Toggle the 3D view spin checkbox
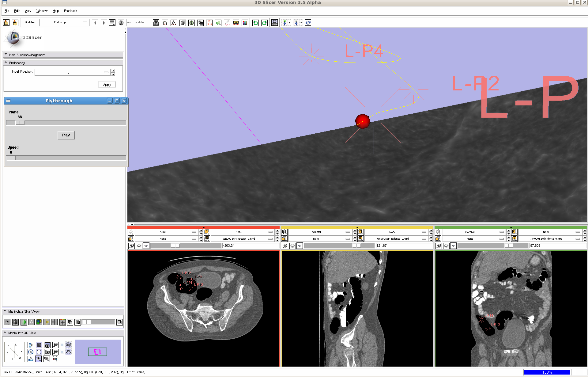 coord(62,345)
